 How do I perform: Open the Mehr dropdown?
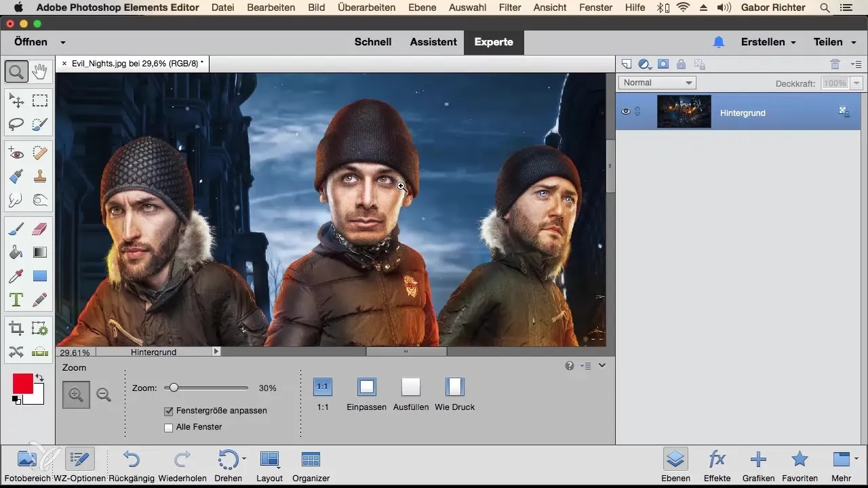point(844,465)
